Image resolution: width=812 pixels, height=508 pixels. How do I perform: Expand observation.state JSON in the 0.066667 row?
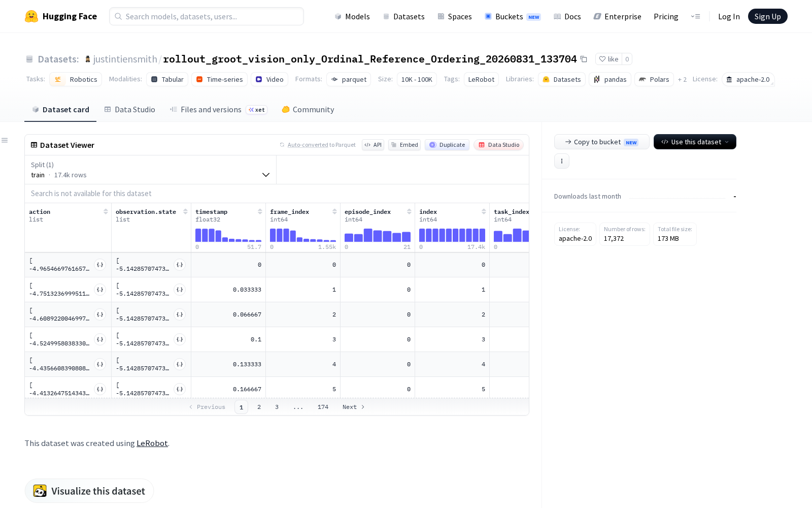click(x=180, y=314)
